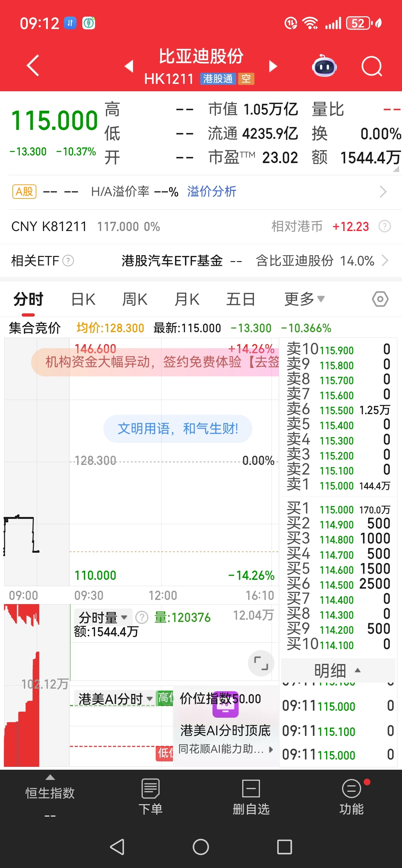402x868 pixels.
Task: Open 溢价分析 link
Action: [x=212, y=192]
